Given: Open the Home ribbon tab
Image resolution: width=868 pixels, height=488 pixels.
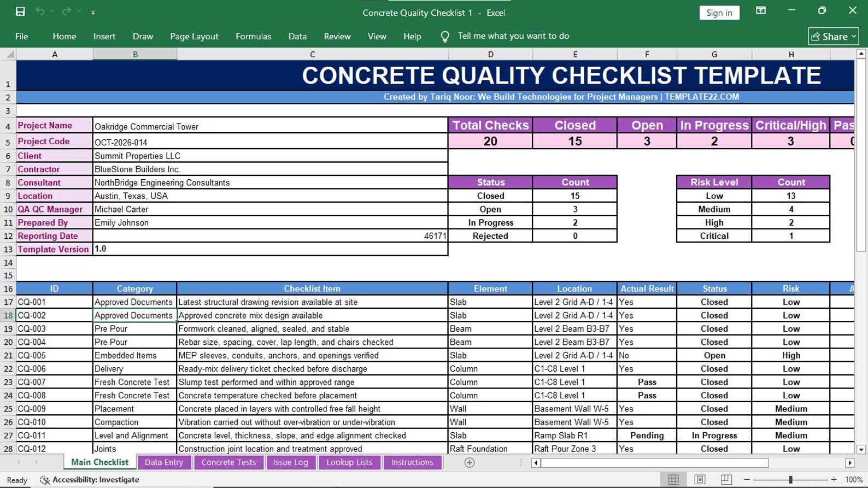Looking at the screenshot, I should click(64, 36).
